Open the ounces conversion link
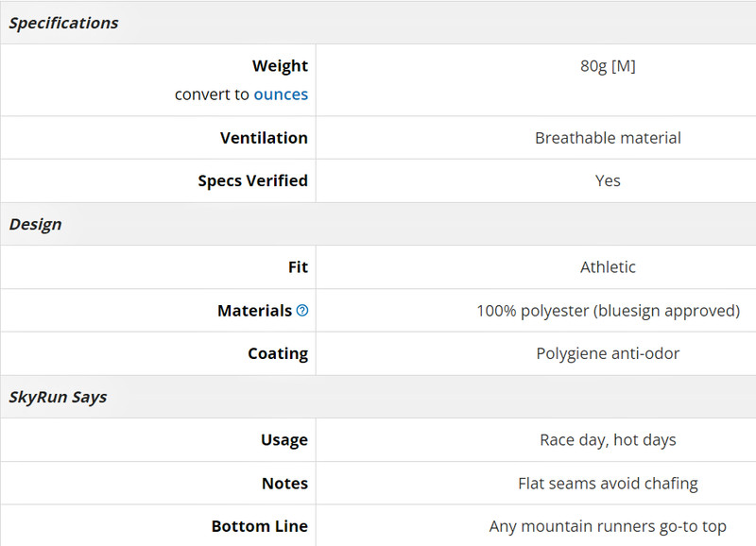 click(281, 94)
